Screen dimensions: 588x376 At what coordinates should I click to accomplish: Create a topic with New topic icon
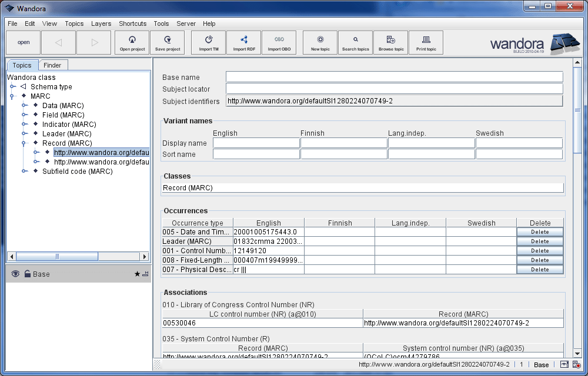tap(319, 42)
